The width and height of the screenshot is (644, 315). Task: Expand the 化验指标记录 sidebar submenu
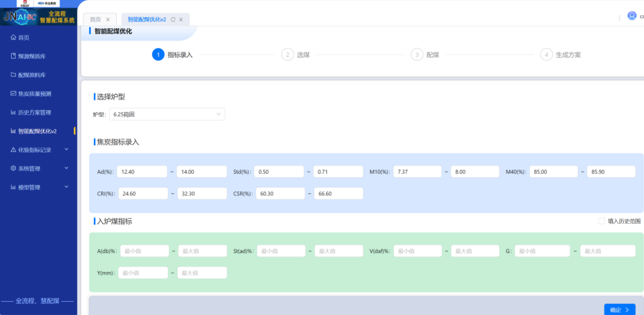point(66,150)
